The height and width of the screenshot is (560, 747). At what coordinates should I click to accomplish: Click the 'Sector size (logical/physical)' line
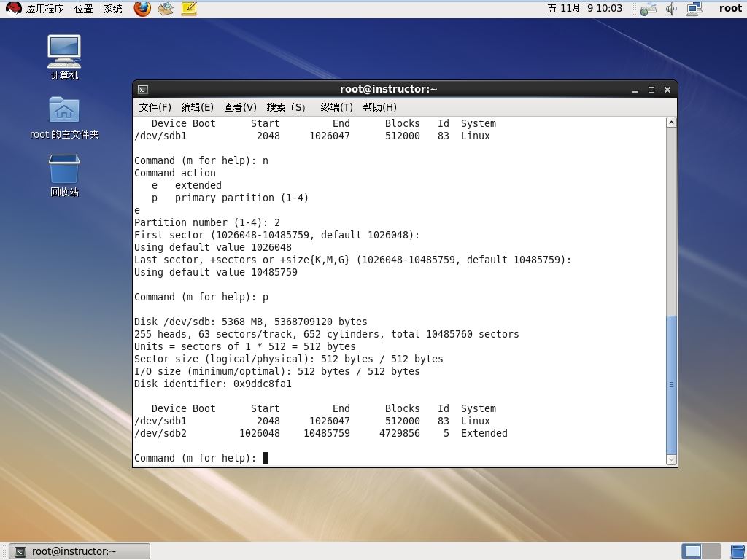tap(289, 359)
